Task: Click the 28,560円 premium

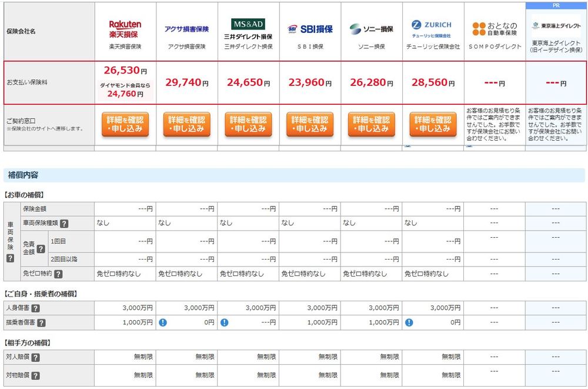Action: click(x=433, y=82)
